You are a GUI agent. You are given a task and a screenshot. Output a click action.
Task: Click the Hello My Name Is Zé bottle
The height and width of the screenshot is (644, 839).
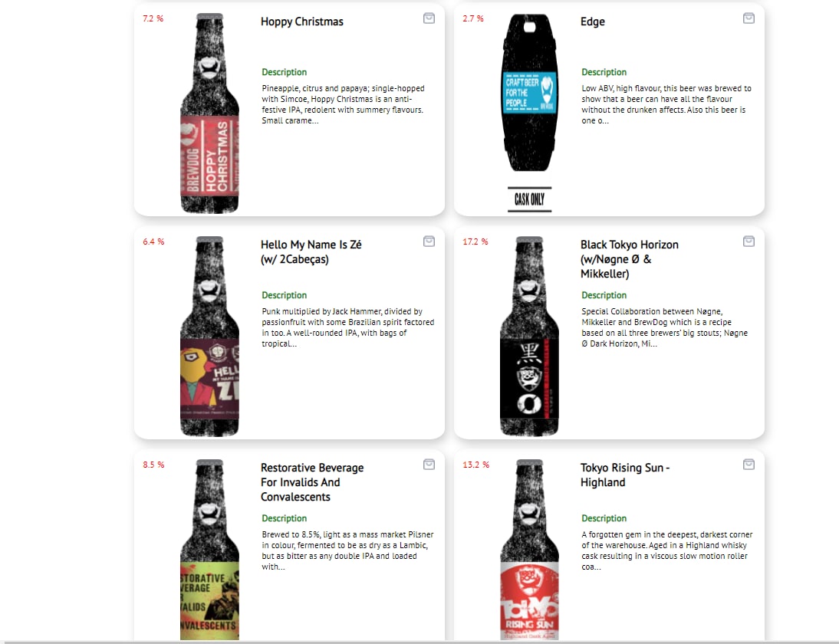pos(210,337)
